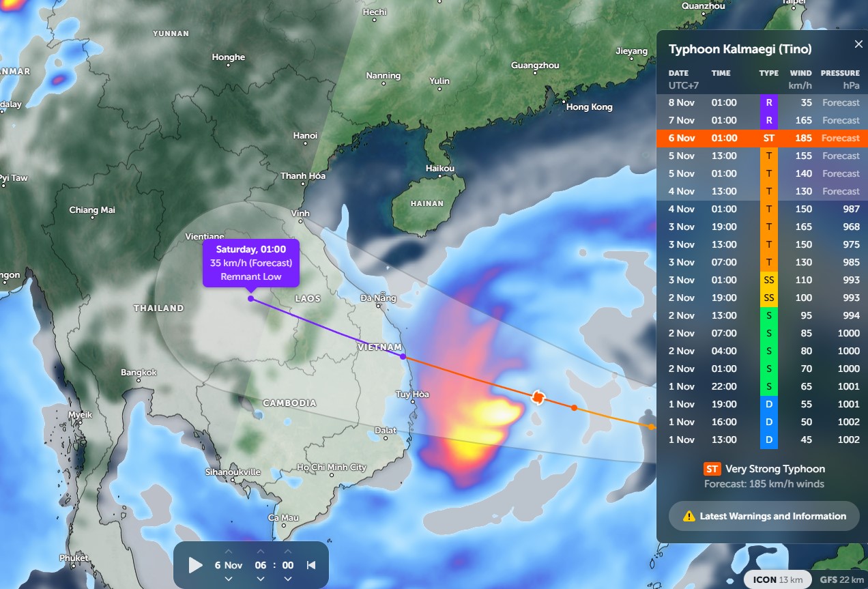The height and width of the screenshot is (589, 868).
Task: Start the forecast animation with the play button
Action: 195,565
